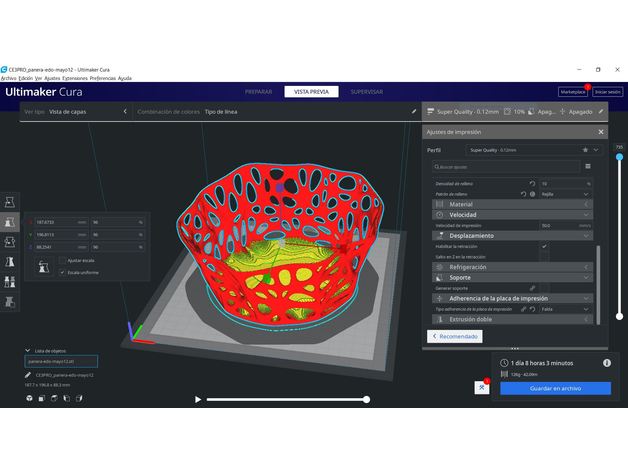
Task: Open the Preferencias menu
Action: (x=103, y=78)
